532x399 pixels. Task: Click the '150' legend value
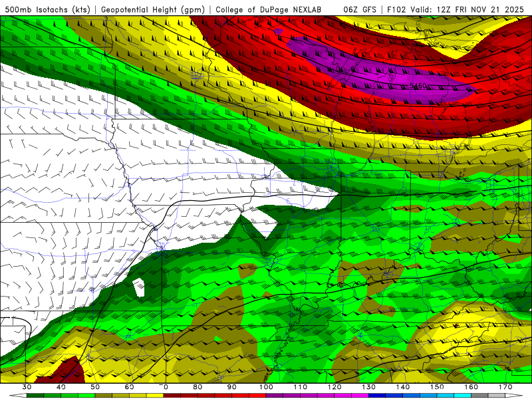437,387
